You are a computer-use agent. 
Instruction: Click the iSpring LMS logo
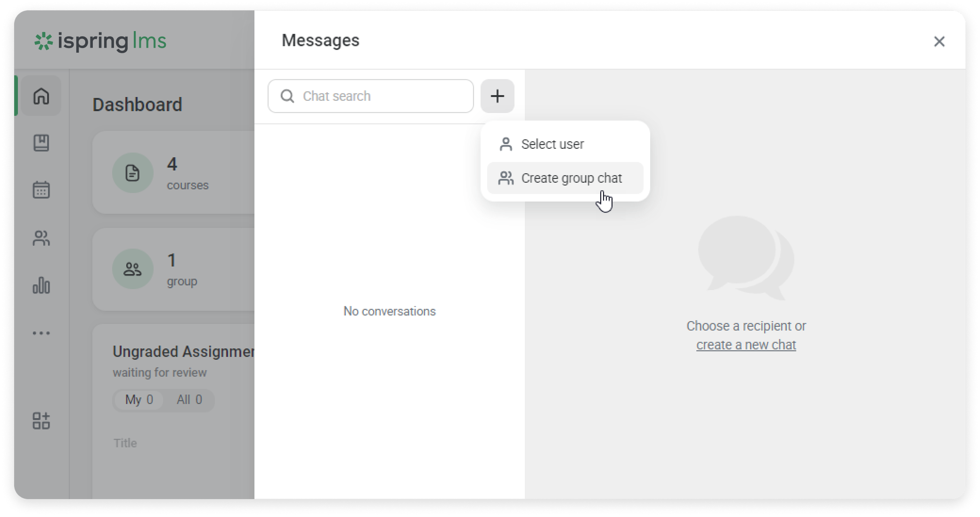(100, 41)
